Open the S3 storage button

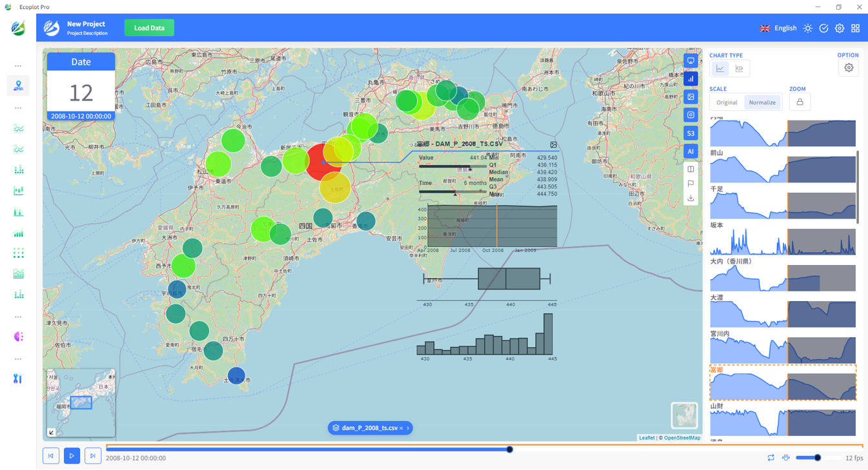point(691,133)
